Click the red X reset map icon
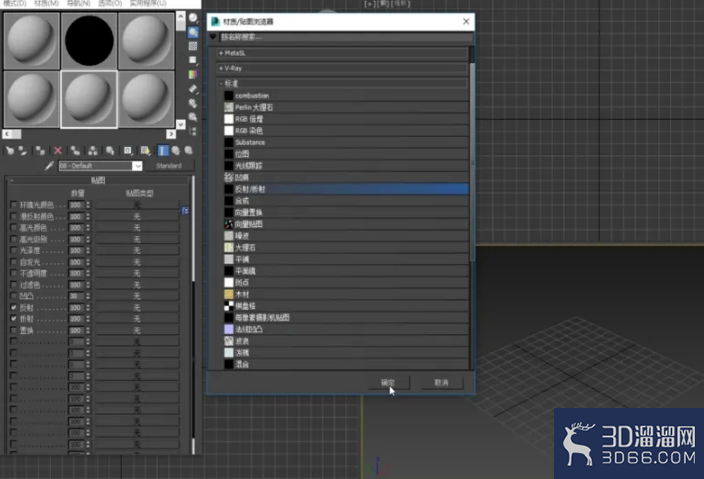The image size is (704, 479). (x=57, y=150)
